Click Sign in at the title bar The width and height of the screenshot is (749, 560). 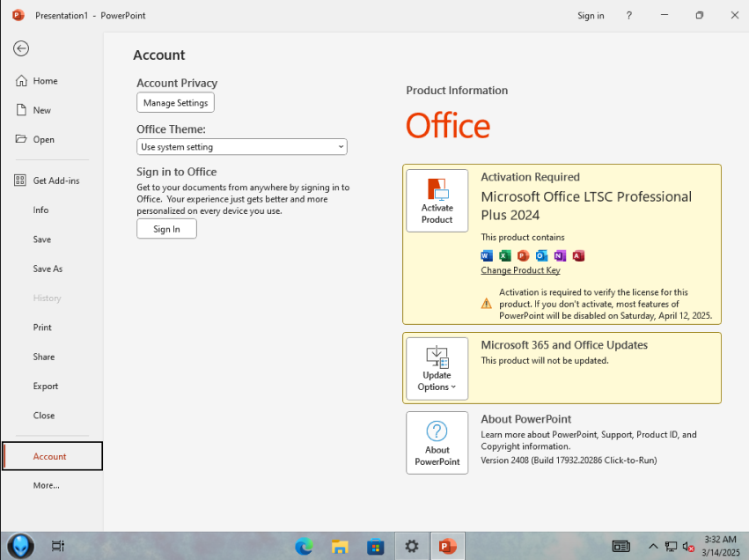click(x=591, y=15)
